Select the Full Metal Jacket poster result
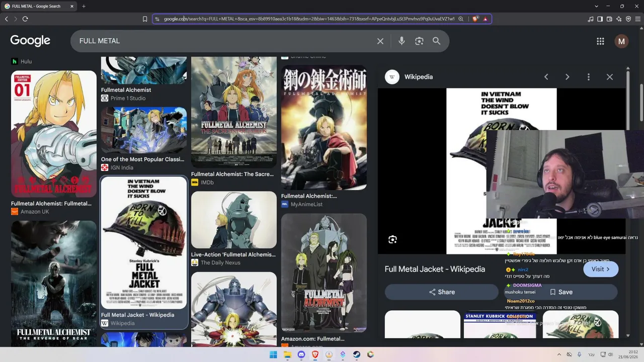644x362 pixels. tap(144, 243)
